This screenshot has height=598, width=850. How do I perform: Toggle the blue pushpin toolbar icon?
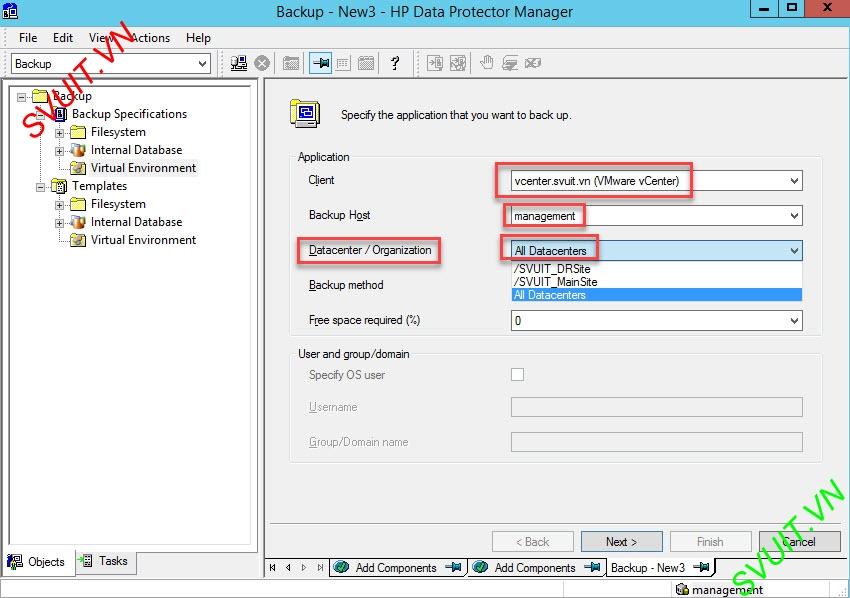[x=320, y=63]
